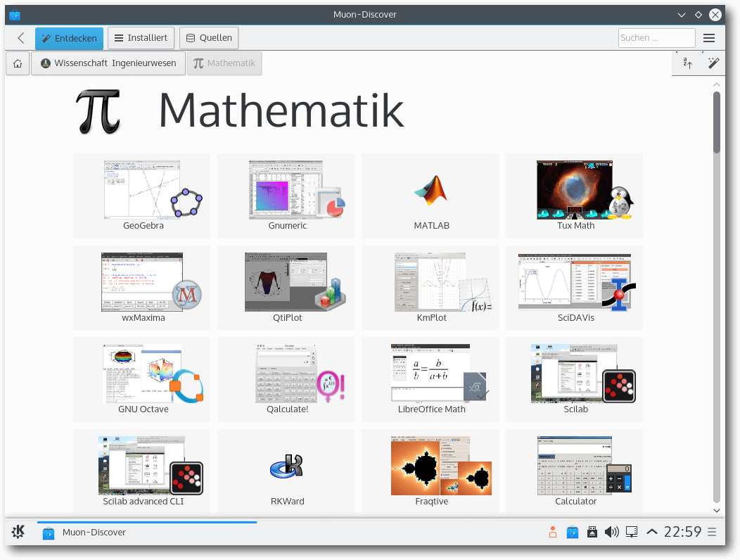The width and height of the screenshot is (740, 560).
Task: Click the scrollbar up arrow
Action: pos(716,84)
